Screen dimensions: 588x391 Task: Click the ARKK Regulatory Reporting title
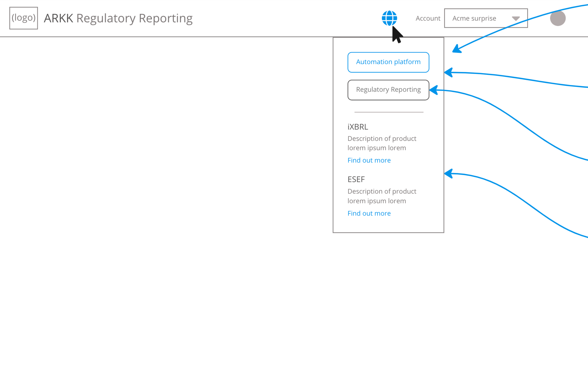[x=118, y=18]
